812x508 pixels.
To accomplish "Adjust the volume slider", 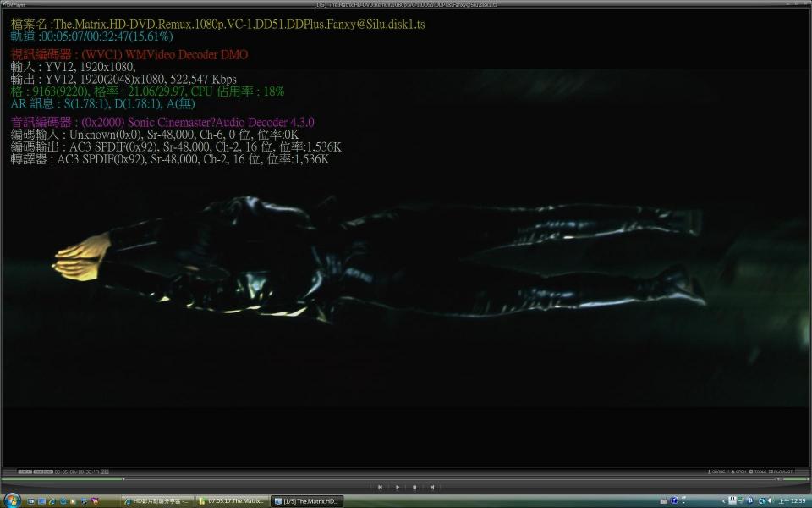I will pos(794,479).
